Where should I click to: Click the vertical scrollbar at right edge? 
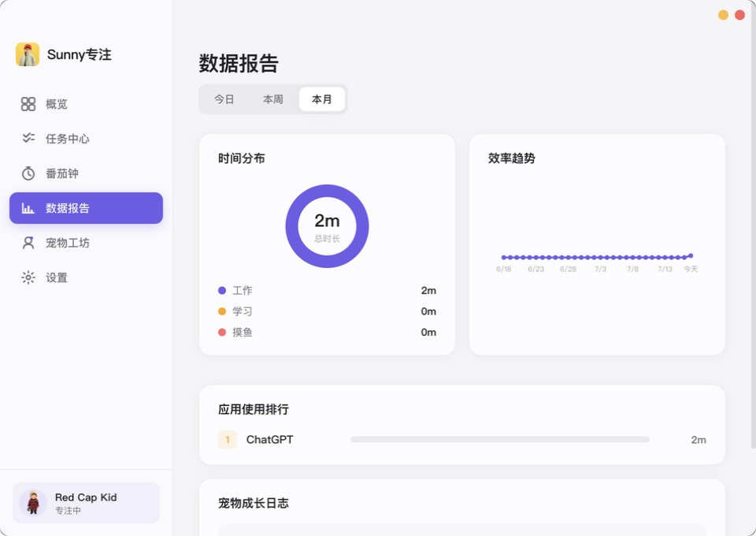753,223
